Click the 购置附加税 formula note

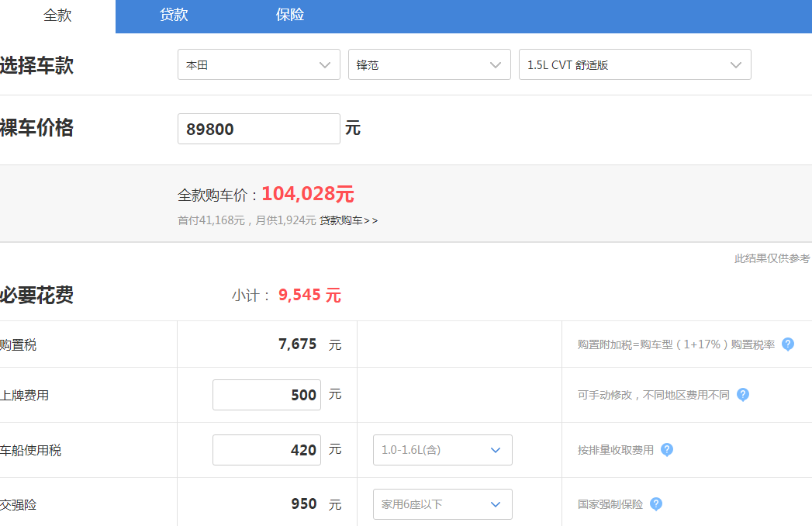pyautogui.click(x=676, y=344)
